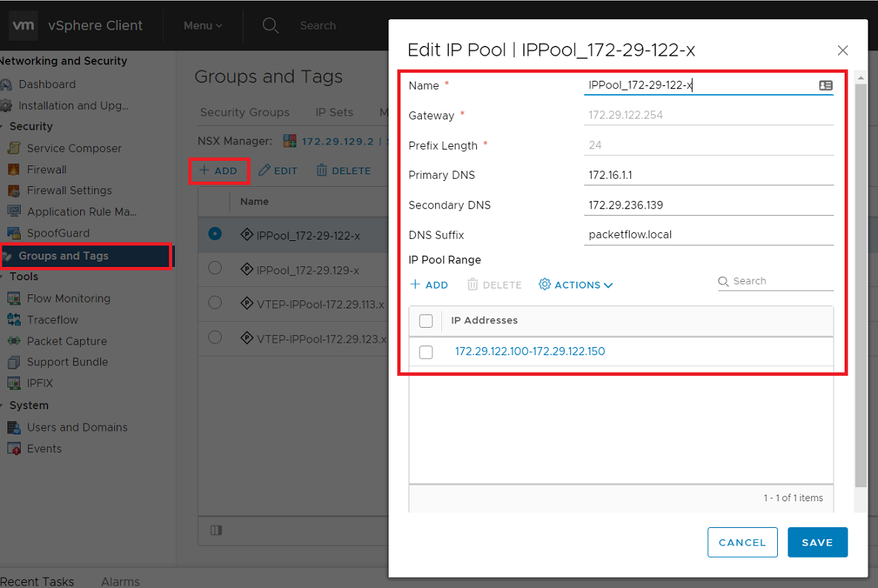Click pool icon beside IPPool_172-29.129-x

coord(247,269)
